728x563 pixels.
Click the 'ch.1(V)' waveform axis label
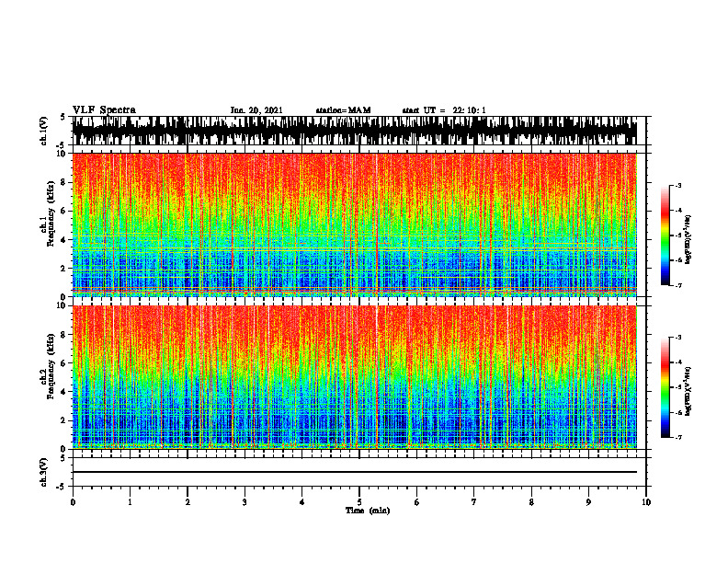pos(44,131)
